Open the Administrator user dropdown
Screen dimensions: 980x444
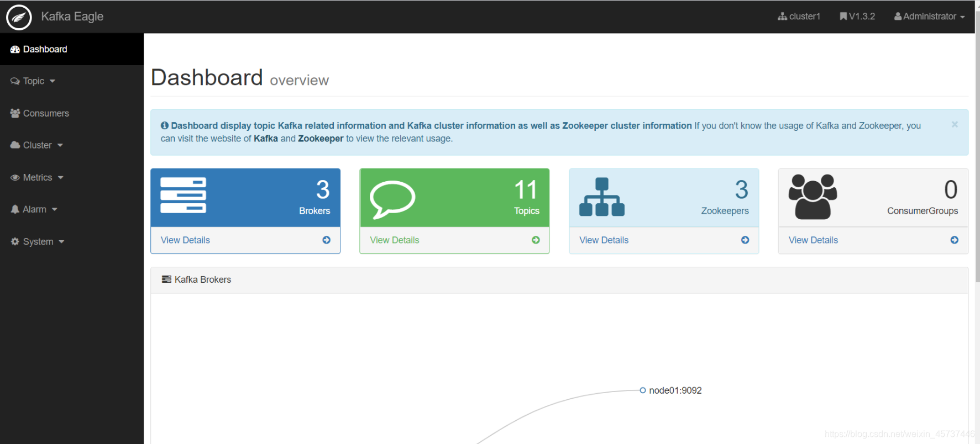pos(930,17)
